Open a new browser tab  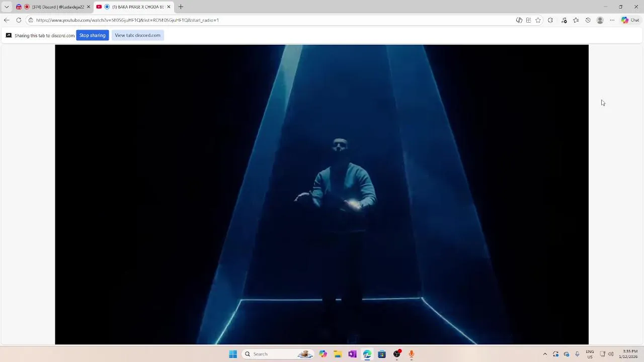181,7
